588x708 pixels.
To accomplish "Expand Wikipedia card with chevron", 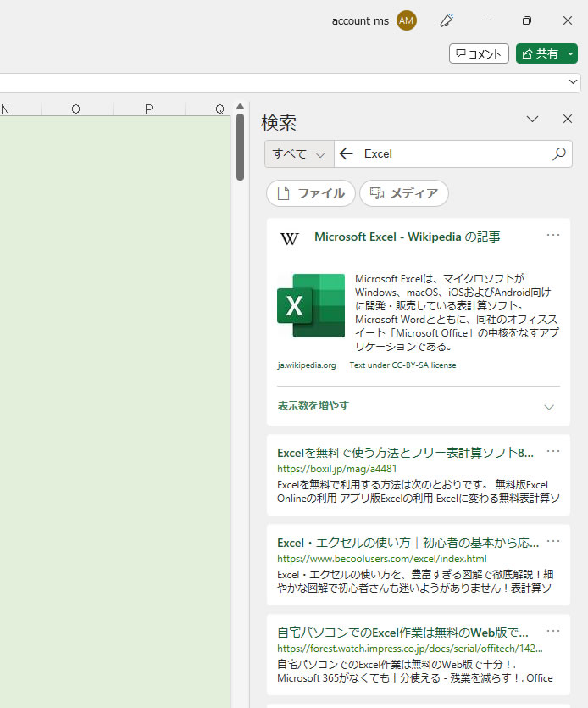I will click(x=549, y=407).
